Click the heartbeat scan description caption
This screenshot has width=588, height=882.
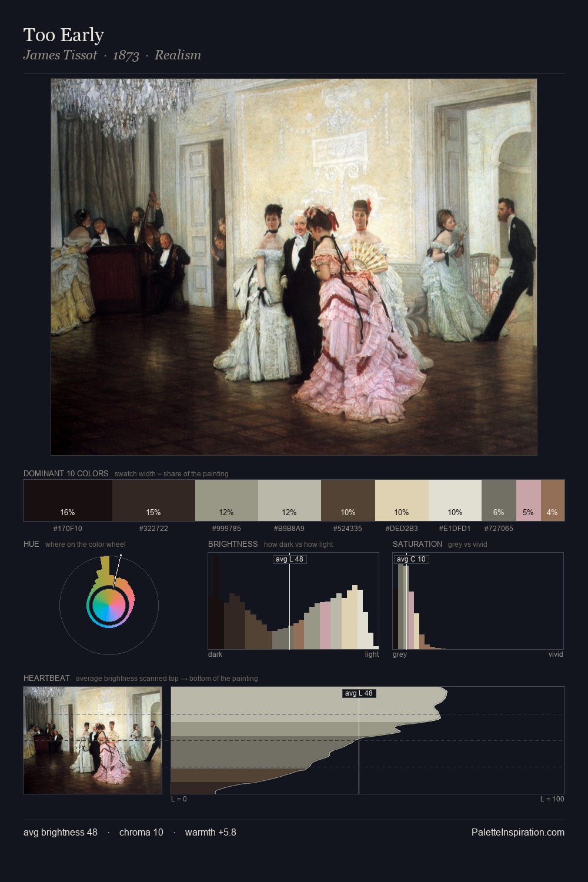[x=167, y=679]
